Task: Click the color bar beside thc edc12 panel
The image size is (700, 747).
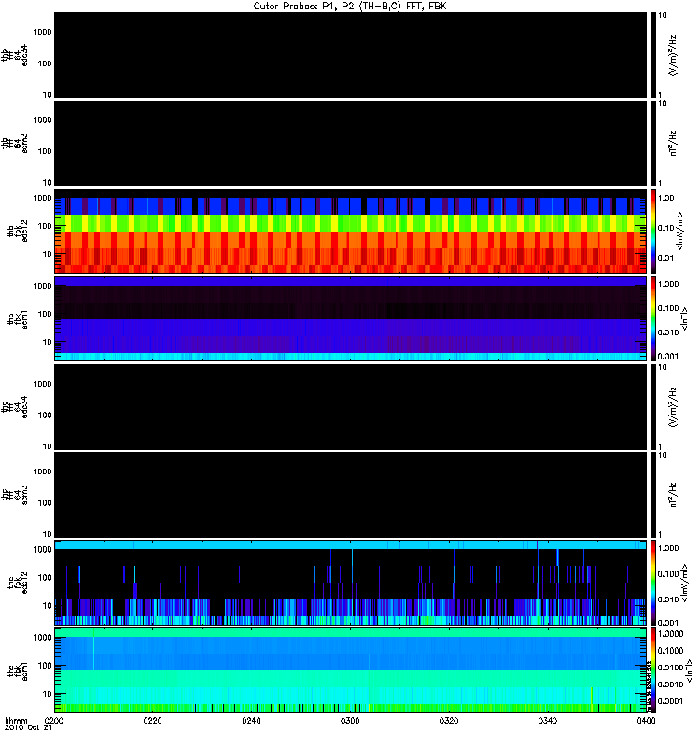Action: 653,583
